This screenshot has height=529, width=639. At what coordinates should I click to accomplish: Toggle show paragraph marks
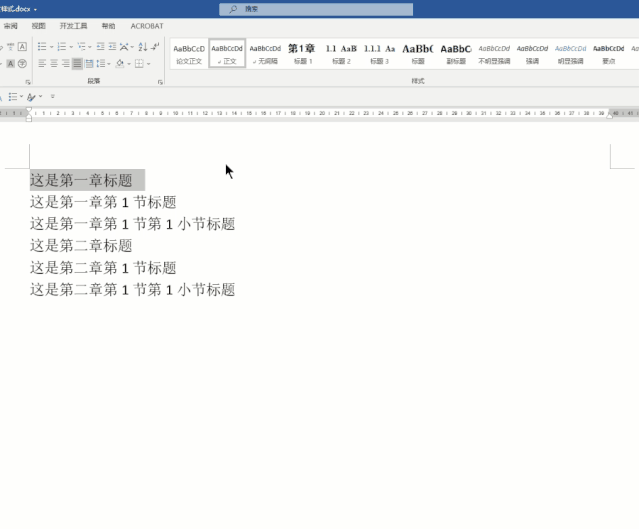click(155, 47)
